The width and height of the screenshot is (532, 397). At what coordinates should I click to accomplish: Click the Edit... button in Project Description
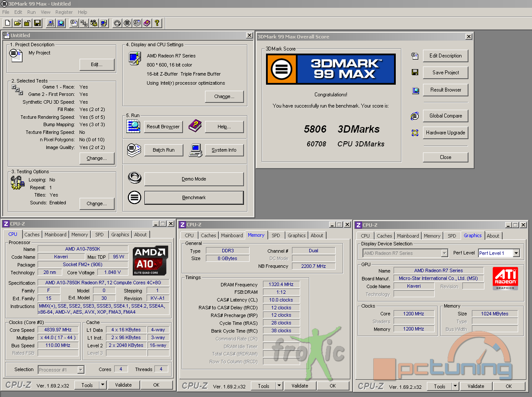point(97,65)
